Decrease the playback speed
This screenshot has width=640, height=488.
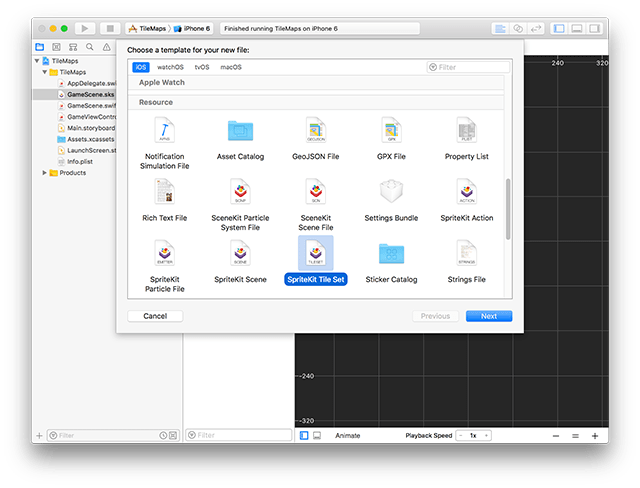pos(461,435)
